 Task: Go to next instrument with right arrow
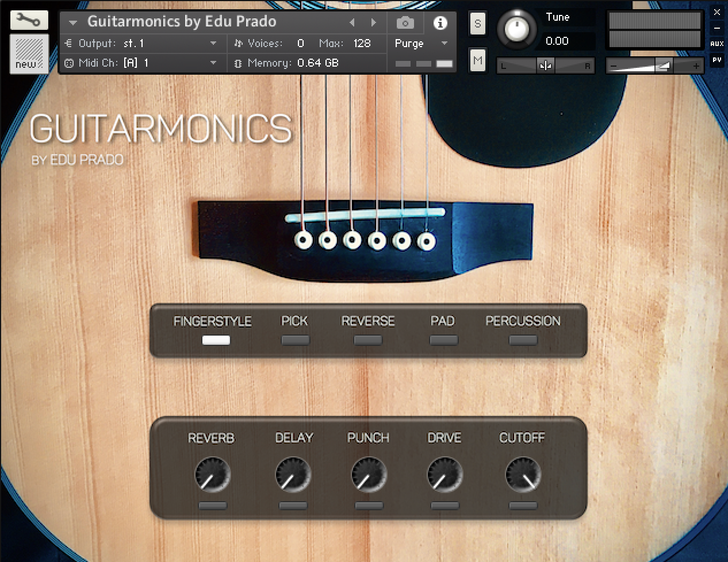coord(374,23)
